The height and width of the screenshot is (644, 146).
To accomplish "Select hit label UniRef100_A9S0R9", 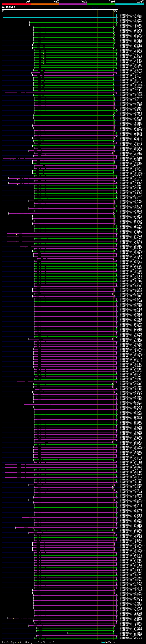I will (131, 25).
